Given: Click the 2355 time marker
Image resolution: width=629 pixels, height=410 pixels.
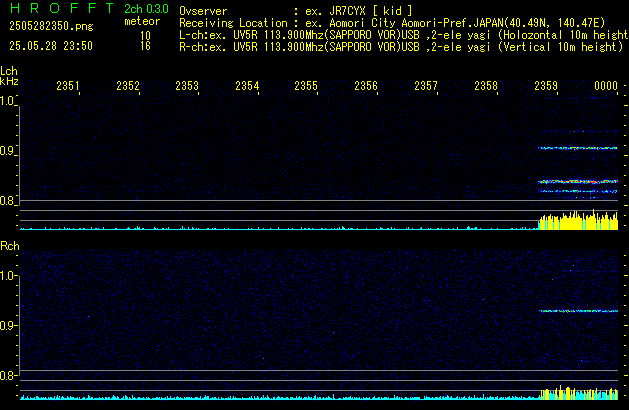Looking at the screenshot, I should tap(306, 86).
